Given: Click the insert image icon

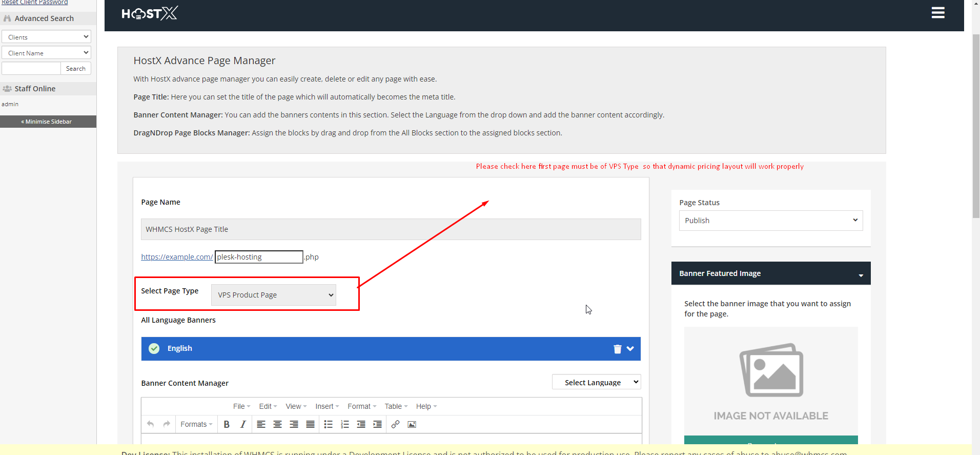Looking at the screenshot, I should point(412,424).
